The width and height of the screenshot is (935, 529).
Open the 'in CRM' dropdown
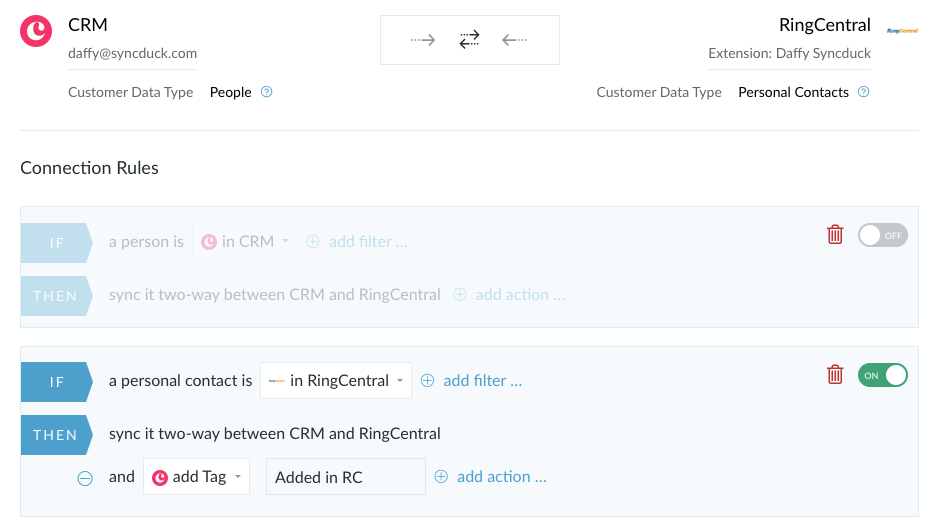(245, 241)
